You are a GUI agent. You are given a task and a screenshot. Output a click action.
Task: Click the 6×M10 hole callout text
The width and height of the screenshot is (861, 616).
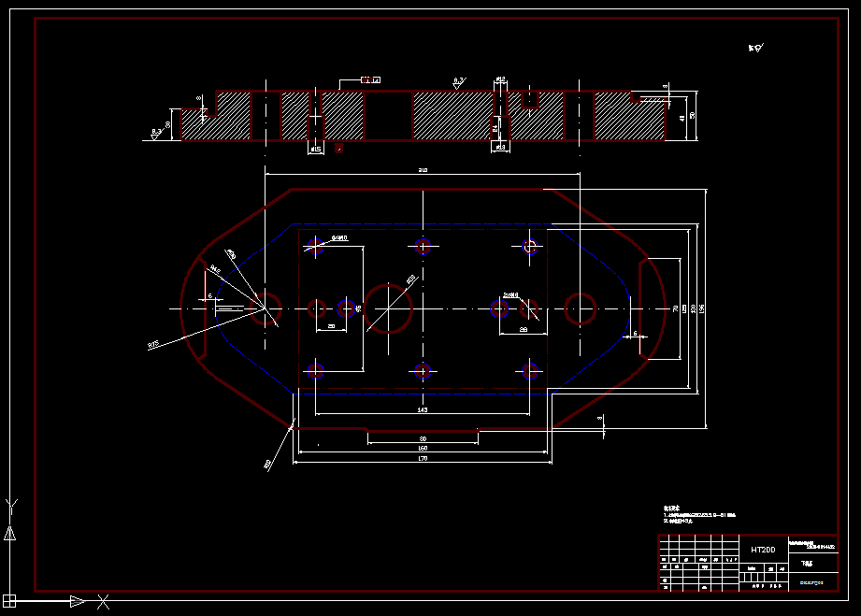tap(339, 238)
